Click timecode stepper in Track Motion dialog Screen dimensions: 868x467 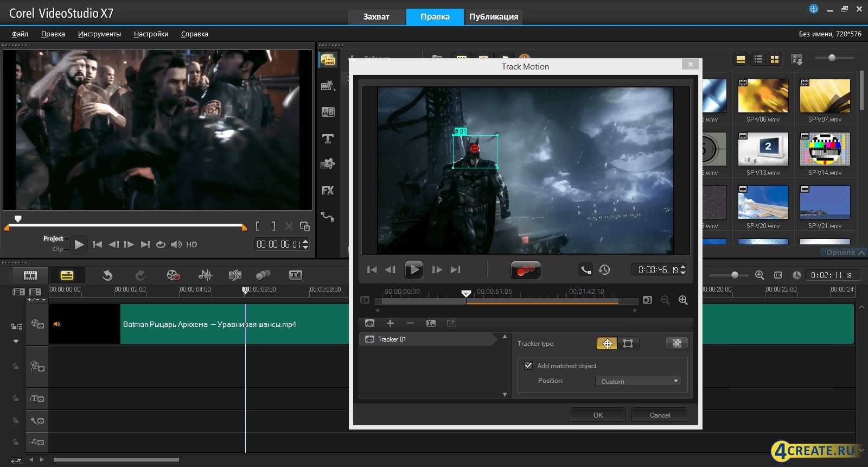[683, 269]
